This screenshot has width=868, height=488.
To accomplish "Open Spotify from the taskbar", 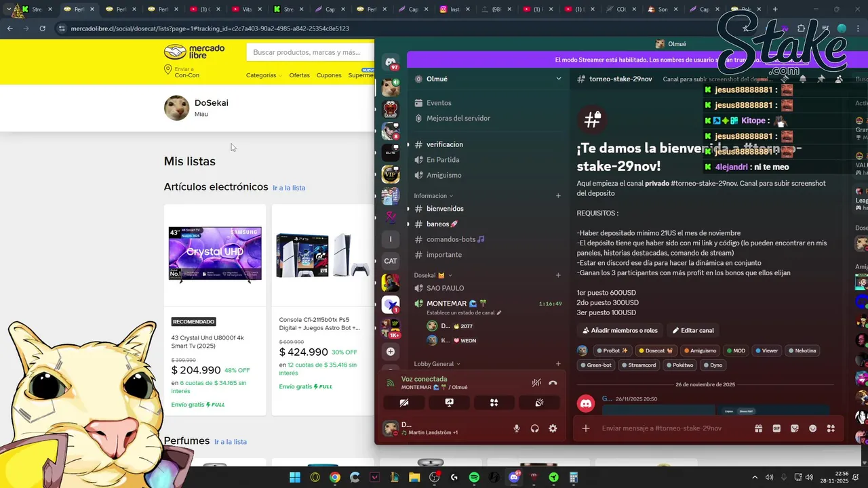I will pyautogui.click(x=474, y=477).
